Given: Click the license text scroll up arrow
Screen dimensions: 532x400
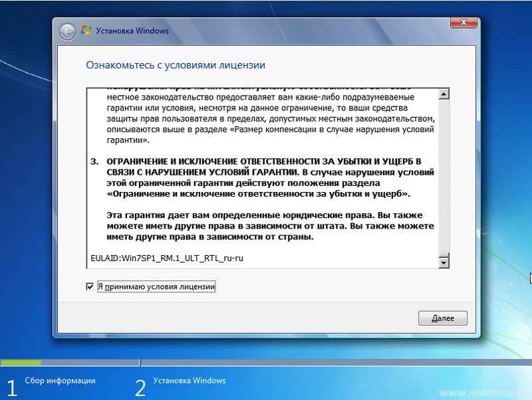Looking at the screenshot, I should click(444, 94).
